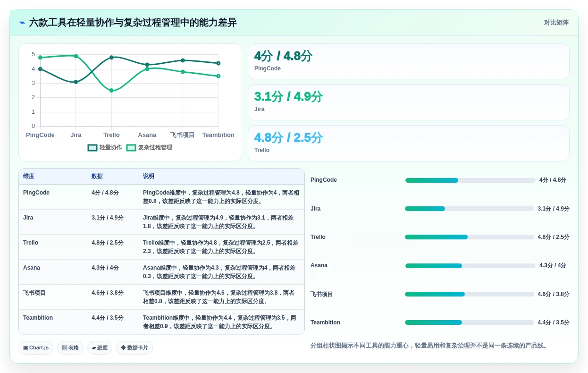Click the Jira 轻量协作 data point at 3.1

76,82
